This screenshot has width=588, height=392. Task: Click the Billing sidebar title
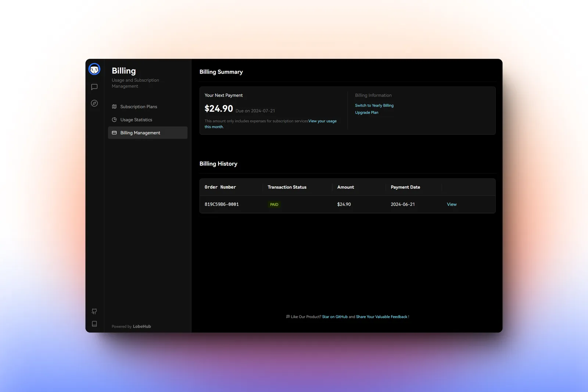(124, 71)
